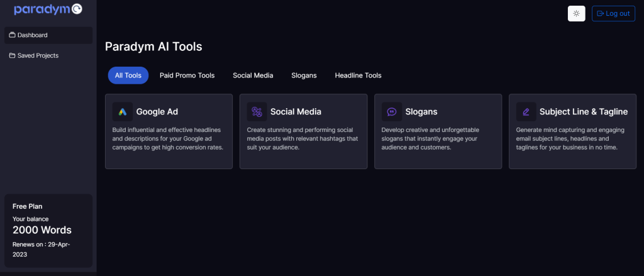644x276 pixels.
Task: Open the Dashboard menu item
Action: [x=48, y=35]
